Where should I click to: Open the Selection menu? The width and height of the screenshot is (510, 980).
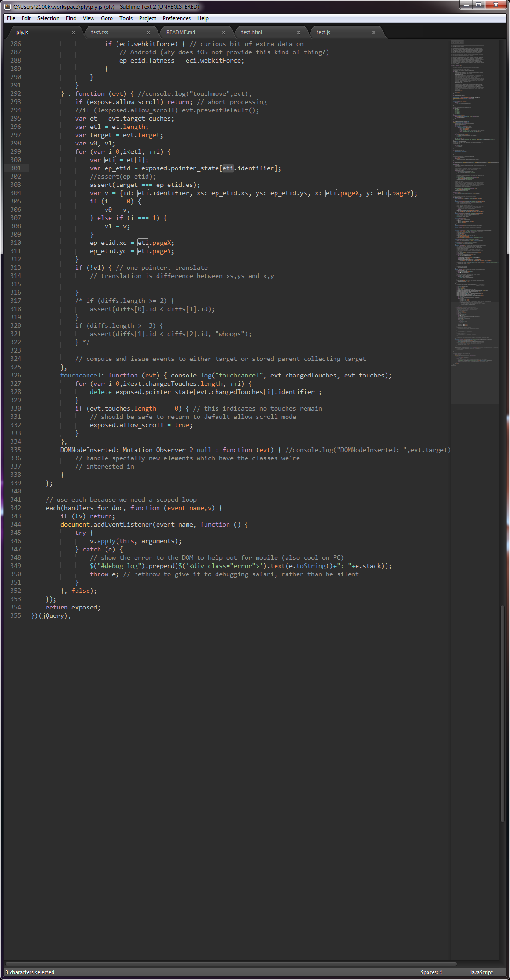48,18
